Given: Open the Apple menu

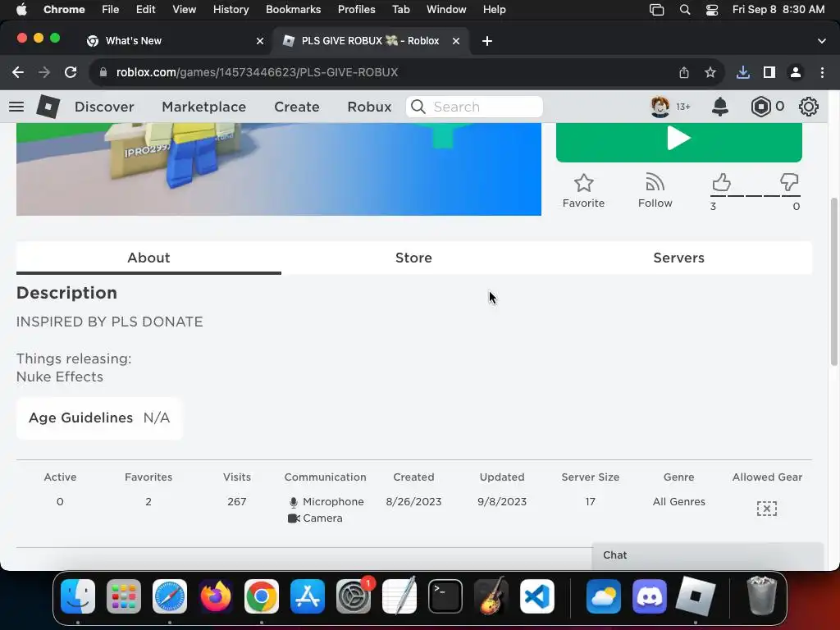Looking at the screenshot, I should click(x=21, y=9).
